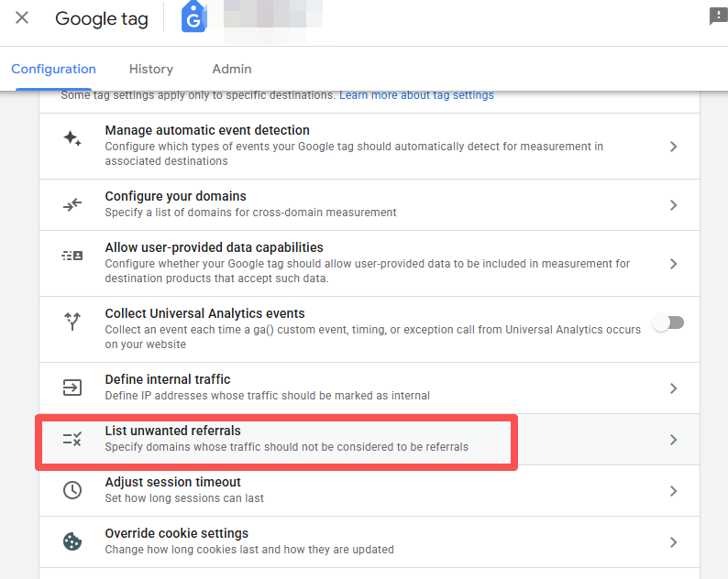Image resolution: width=728 pixels, height=579 pixels.
Task: Click the cookie settings icon
Action: pyautogui.click(x=72, y=541)
